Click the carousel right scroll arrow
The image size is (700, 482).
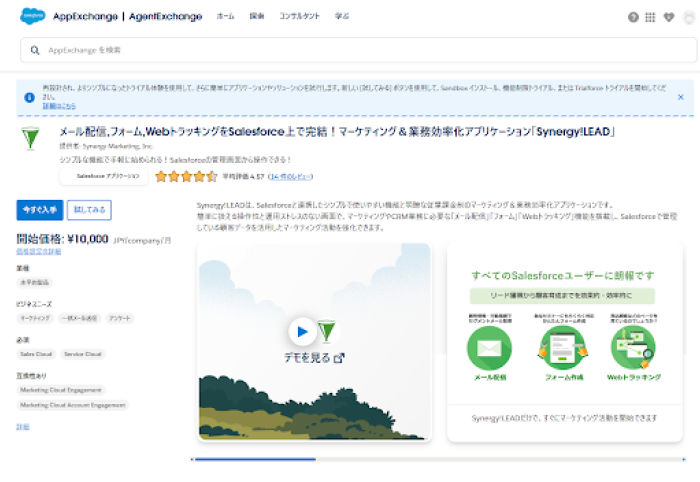683,459
